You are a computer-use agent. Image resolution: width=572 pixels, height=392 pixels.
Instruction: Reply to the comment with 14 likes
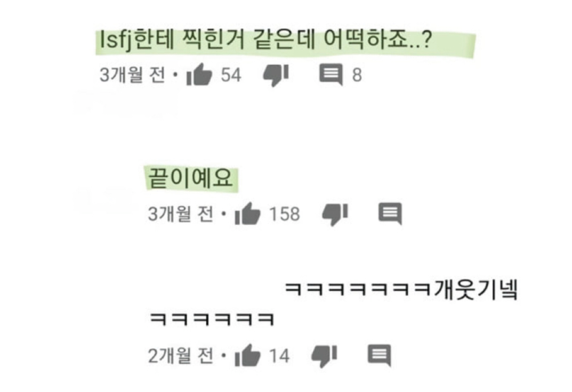click(x=380, y=355)
